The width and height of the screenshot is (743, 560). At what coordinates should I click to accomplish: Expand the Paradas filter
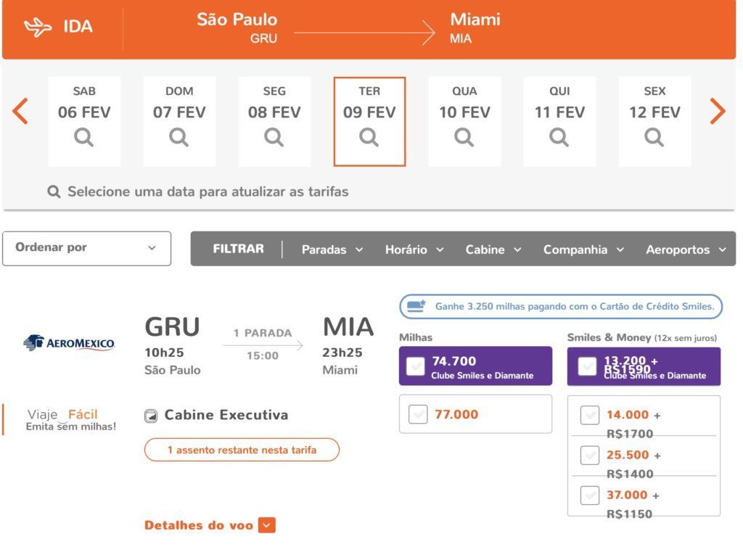332,250
